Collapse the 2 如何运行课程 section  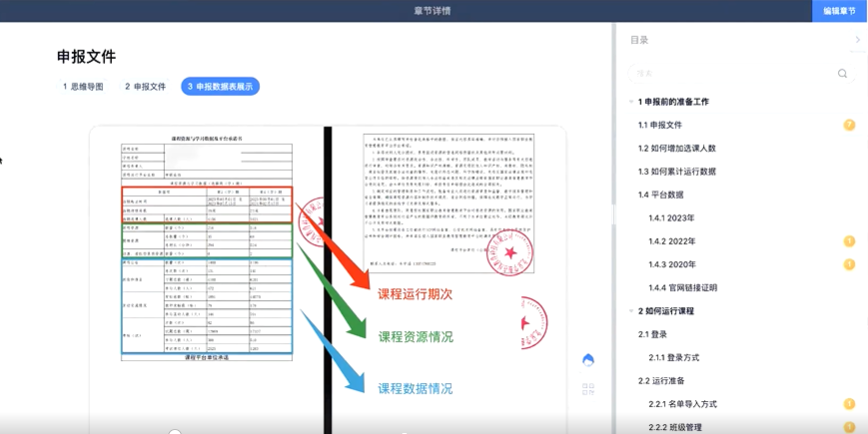click(x=631, y=311)
